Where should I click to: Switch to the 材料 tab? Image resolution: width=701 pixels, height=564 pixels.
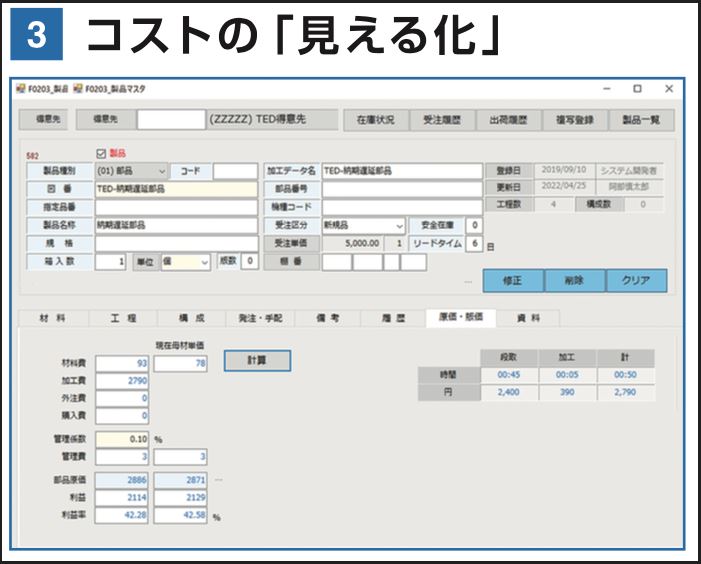(52, 317)
